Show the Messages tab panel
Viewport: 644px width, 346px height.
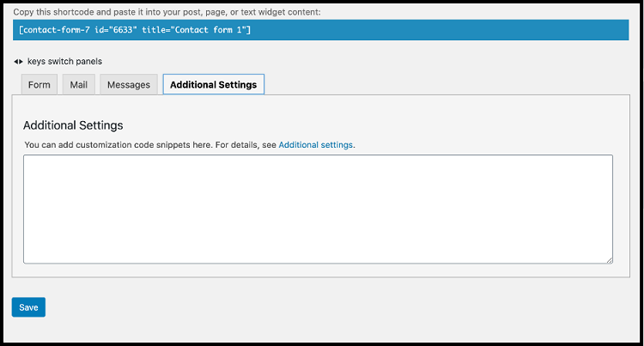coord(129,85)
